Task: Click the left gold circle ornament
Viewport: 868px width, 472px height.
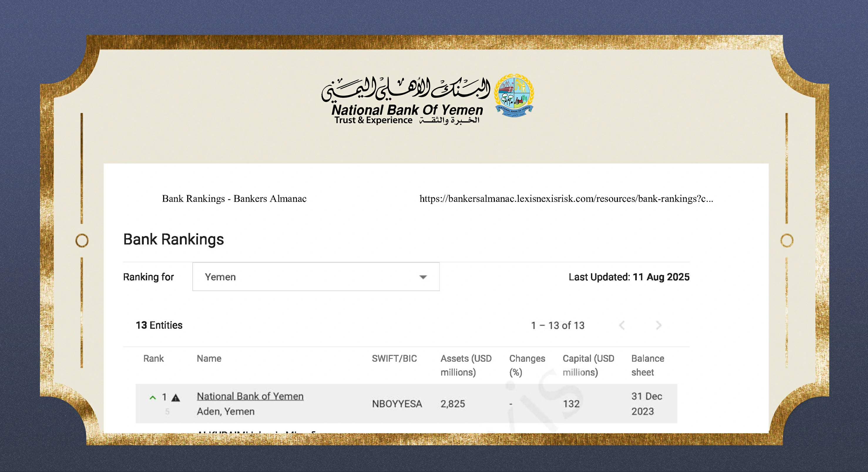Action: pos(82,240)
